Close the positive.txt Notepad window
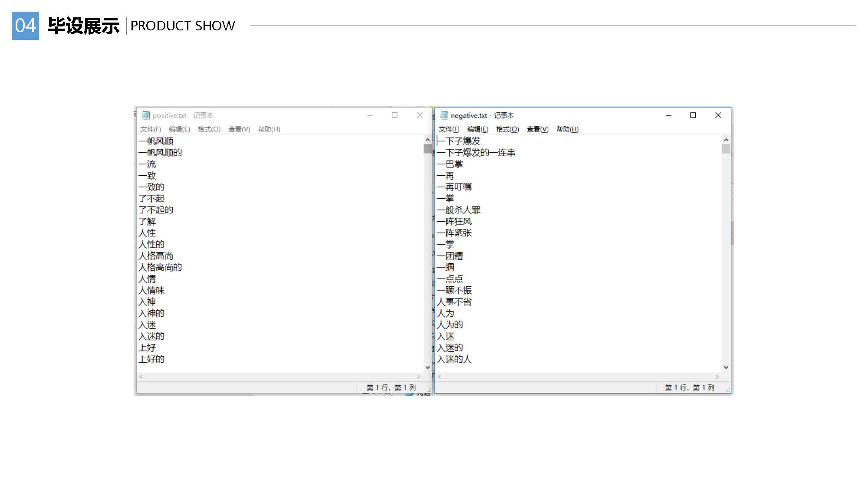Image resolution: width=868 pixels, height=488 pixels. (x=419, y=115)
